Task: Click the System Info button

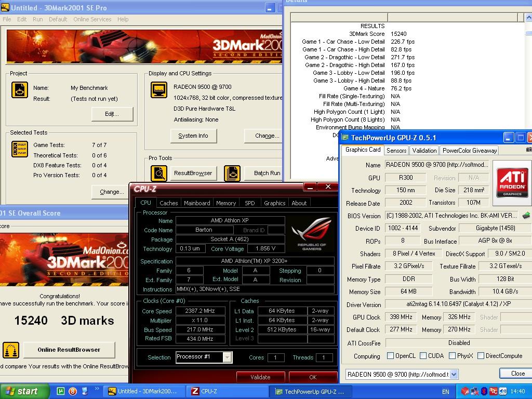Action: pyautogui.click(x=193, y=136)
